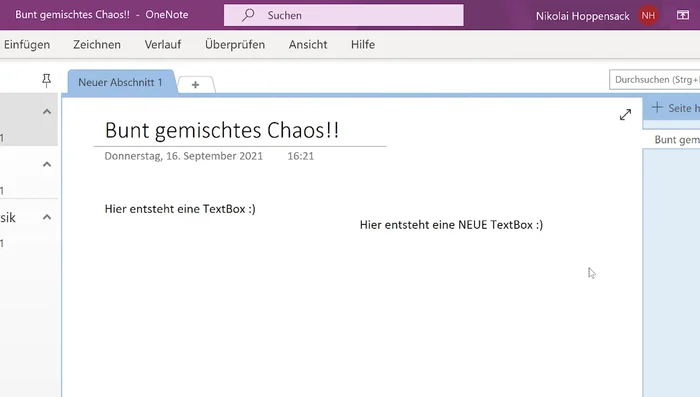Open the NH account avatar
This screenshot has width=700, height=397.
(x=648, y=16)
